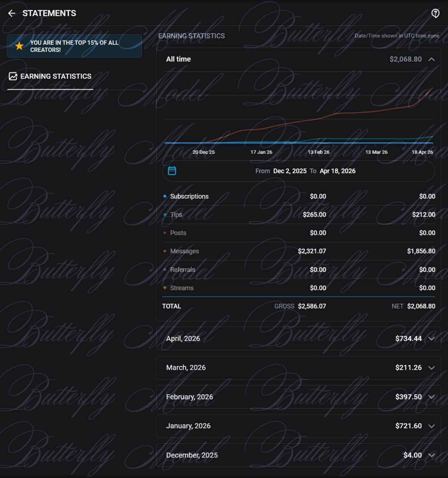This screenshot has height=478, width=448.
Task: Toggle the Subscriptions blue legend dot
Action: coord(165,196)
